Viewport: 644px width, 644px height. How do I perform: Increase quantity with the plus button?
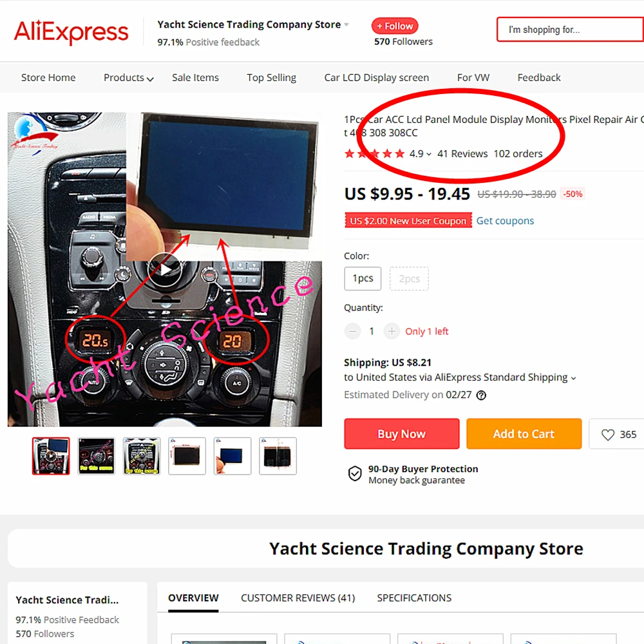392,331
